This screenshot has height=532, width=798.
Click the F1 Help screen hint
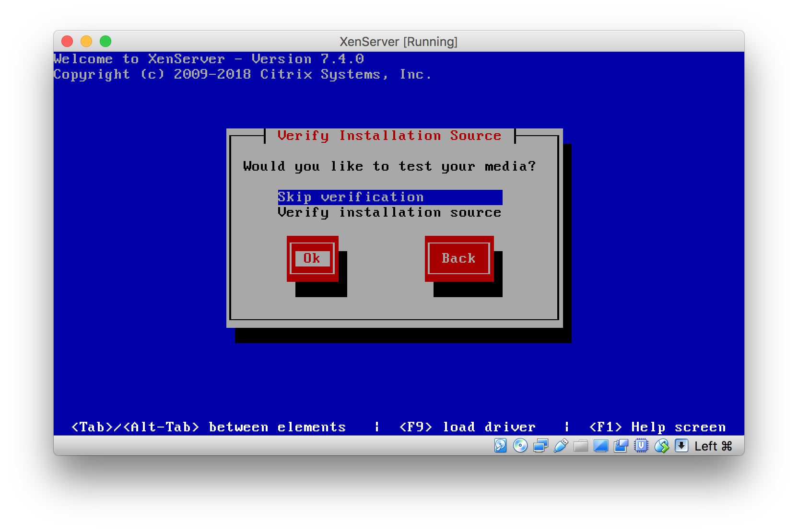(657, 427)
